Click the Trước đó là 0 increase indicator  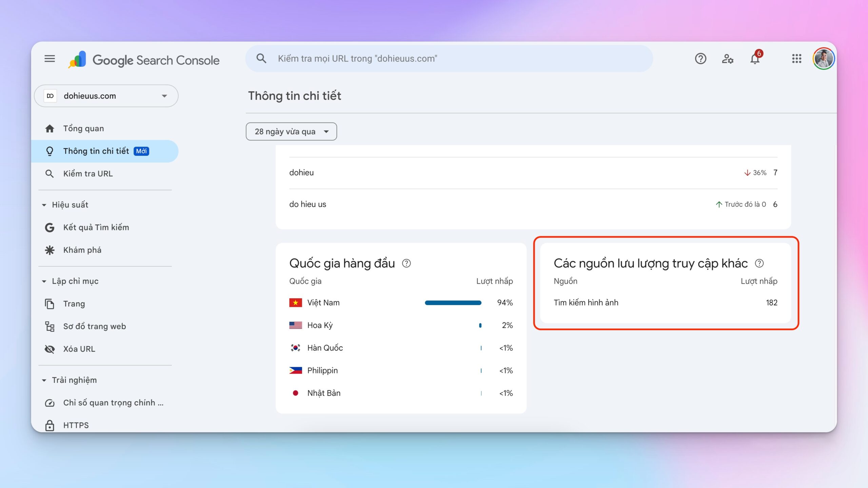pos(741,205)
